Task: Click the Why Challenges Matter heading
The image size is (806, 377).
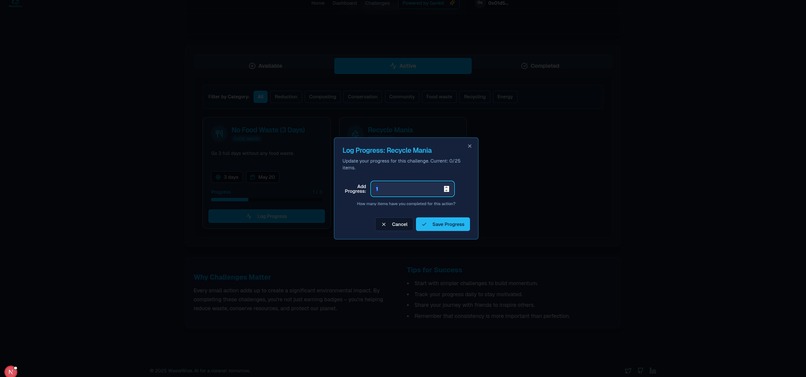Action: [x=232, y=277]
